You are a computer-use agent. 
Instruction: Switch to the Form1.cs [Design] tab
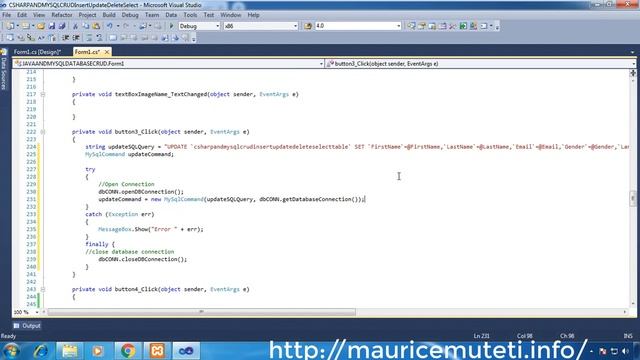pos(37,52)
